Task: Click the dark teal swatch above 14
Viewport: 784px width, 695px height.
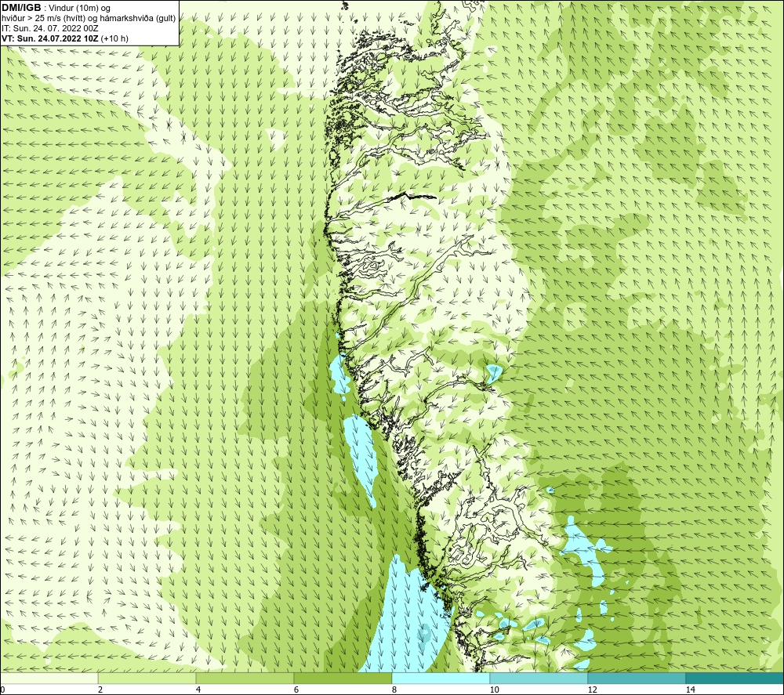Action: 735,678
